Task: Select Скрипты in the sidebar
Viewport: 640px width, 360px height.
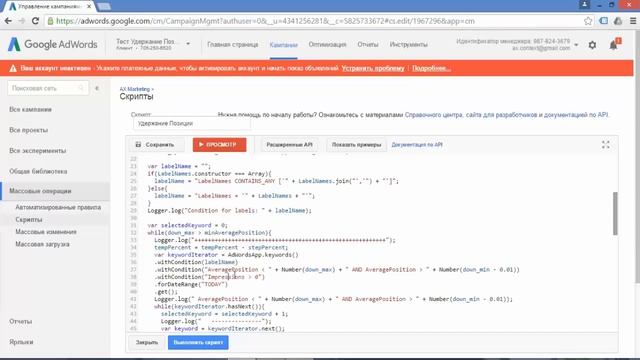Action: (x=29, y=220)
